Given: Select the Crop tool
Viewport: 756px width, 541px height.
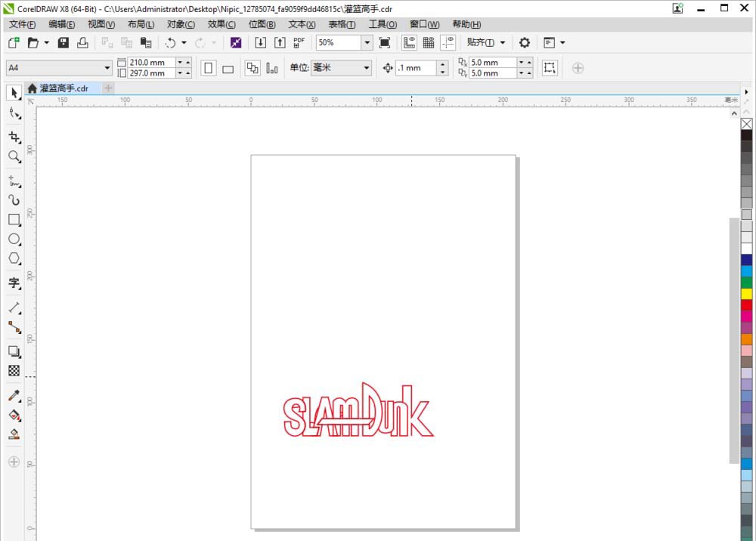Looking at the screenshot, I should [14, 138].
